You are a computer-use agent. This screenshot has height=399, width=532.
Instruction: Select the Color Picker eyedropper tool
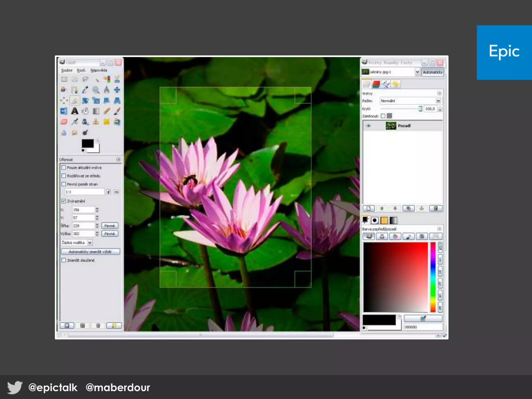tap(85, 90)
